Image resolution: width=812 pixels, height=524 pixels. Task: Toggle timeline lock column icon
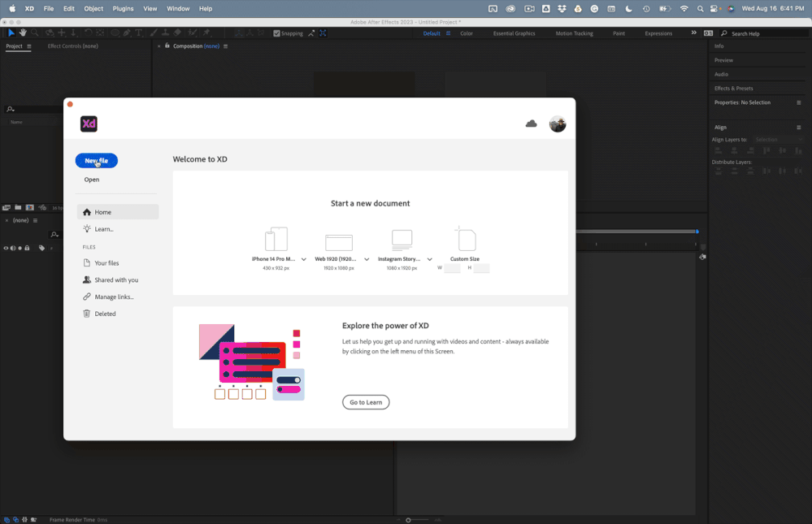27,248
